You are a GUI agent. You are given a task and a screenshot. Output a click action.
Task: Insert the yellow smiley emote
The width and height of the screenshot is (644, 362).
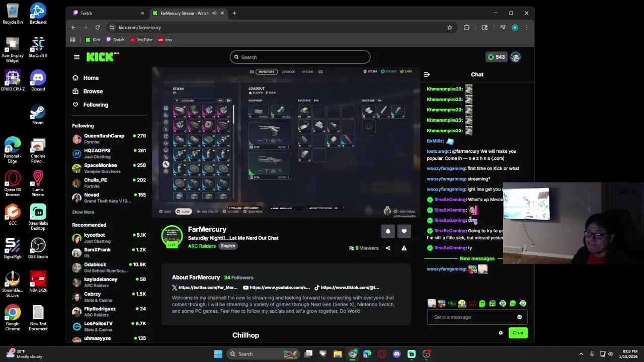pos(462,303)
